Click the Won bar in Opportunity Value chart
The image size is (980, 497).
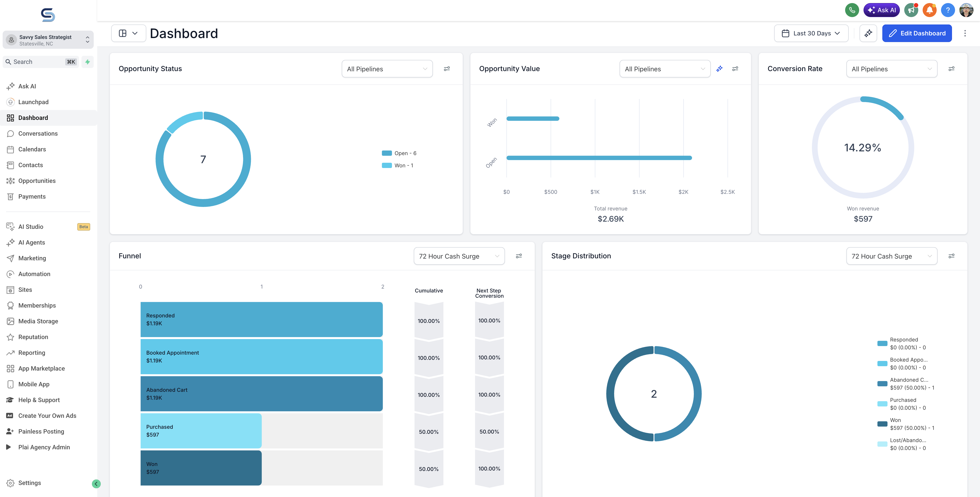pyautogui.click(x=533, y=119)
